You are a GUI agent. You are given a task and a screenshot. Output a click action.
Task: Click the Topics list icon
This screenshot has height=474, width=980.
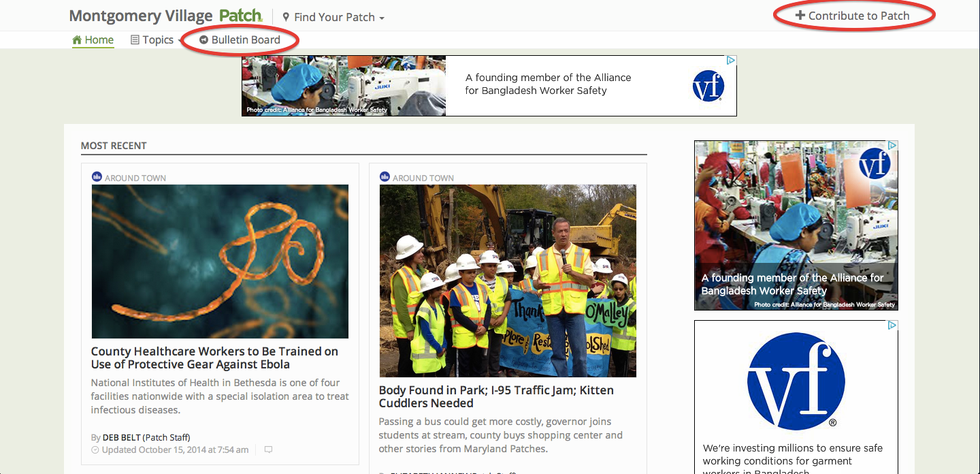(135, 40)
